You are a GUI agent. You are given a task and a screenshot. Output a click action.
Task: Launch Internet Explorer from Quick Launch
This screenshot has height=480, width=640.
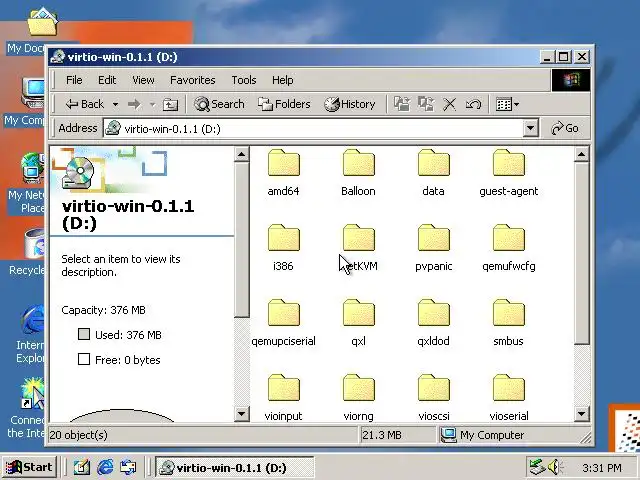click(105, 467)
